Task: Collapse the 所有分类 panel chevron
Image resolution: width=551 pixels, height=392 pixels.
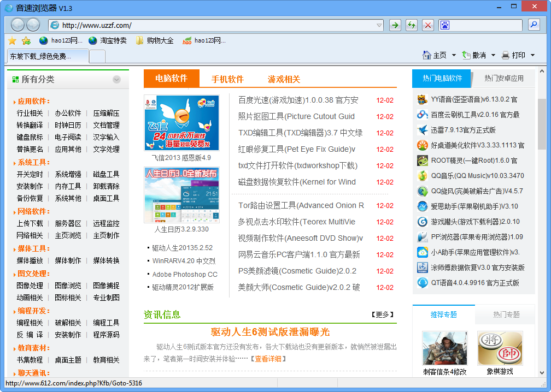Action: pos(116,80)
